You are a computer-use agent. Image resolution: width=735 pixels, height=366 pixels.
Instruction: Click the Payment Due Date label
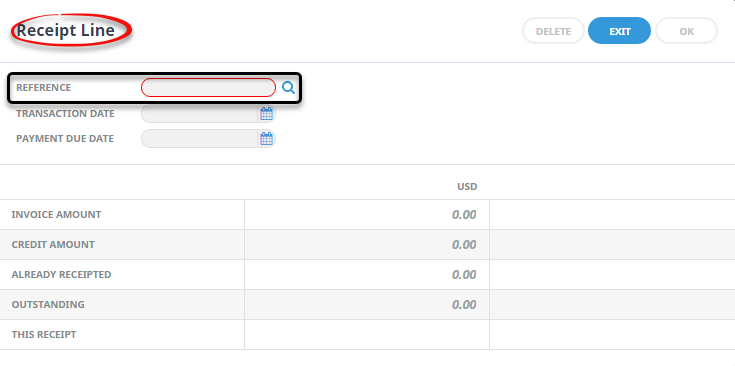65,139
